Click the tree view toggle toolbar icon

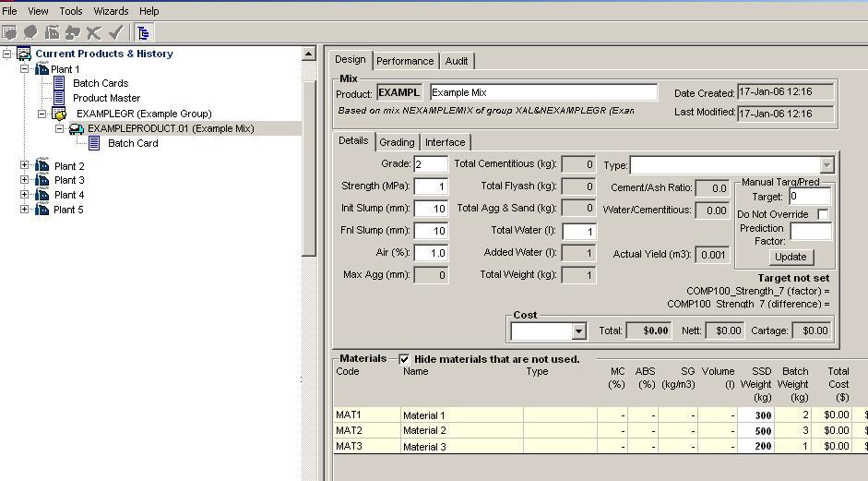click(144, 32)
